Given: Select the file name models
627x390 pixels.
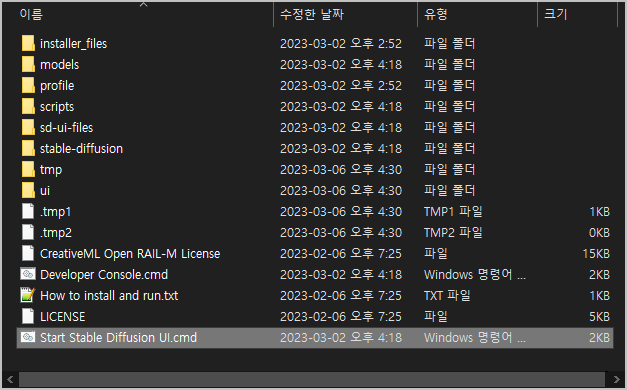Looking at the screenshot, I should [60, 64].
